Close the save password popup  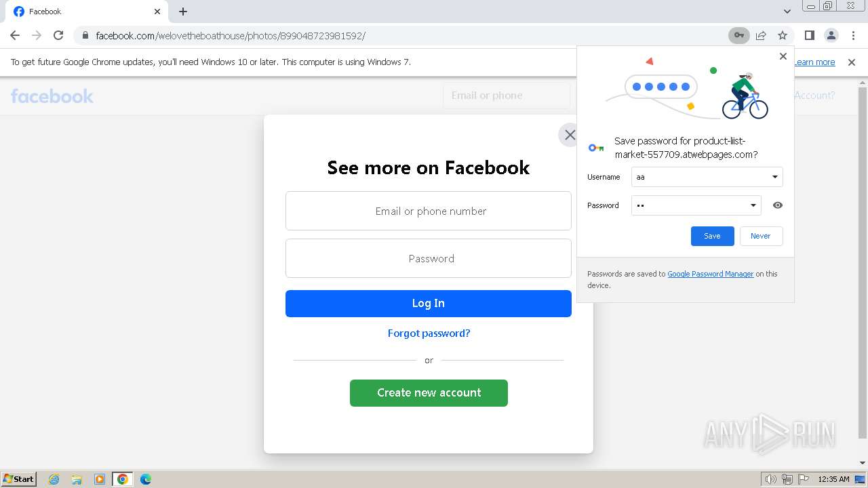783,56
